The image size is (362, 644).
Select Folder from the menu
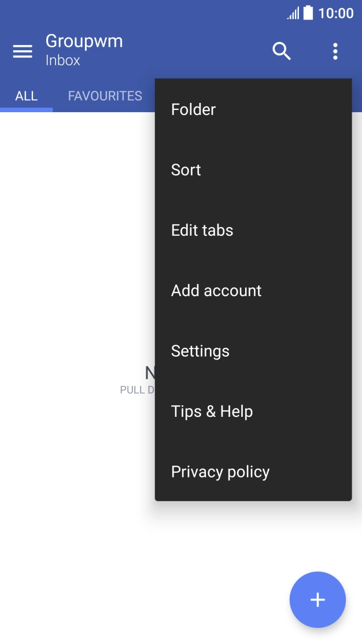click(193, 109)
